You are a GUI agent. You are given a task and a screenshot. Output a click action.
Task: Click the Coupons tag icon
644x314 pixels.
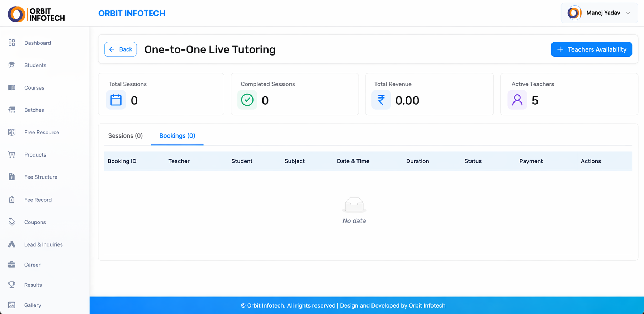tap(12, 222)
